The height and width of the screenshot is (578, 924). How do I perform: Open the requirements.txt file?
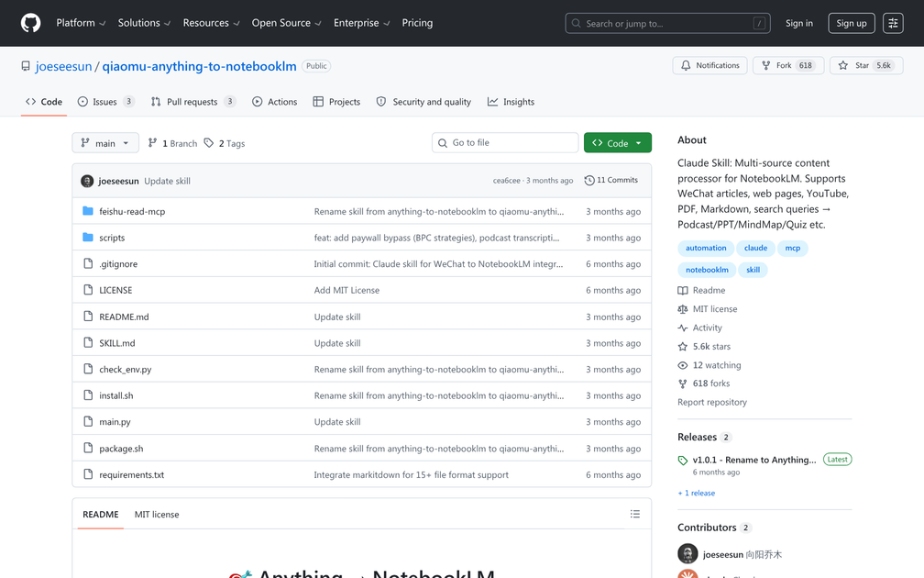[131, 475]
